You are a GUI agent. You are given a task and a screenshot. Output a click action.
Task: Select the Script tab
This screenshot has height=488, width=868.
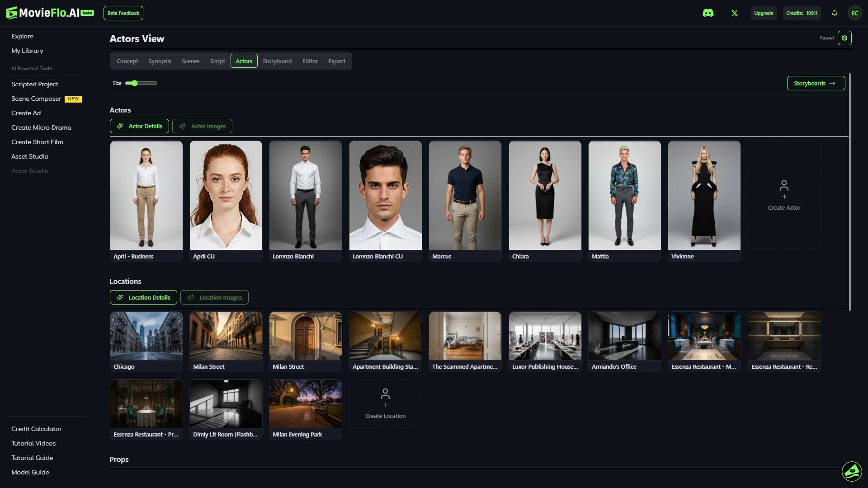pos(217,61)
